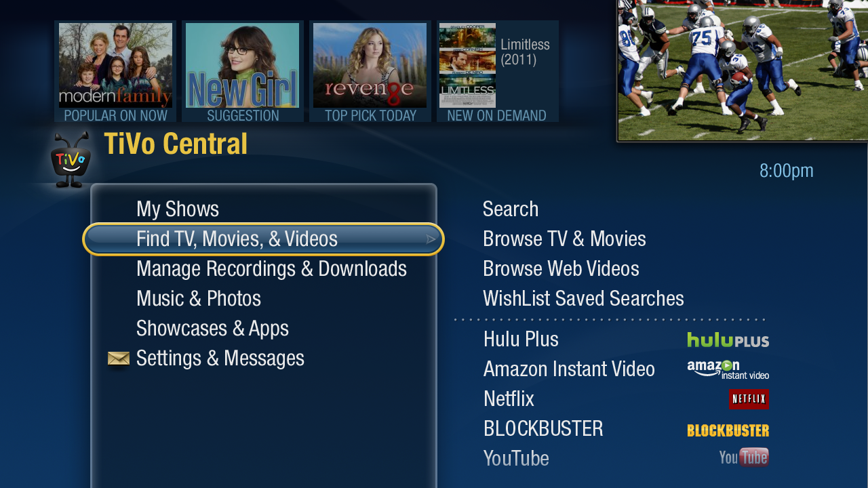Screen dimensions: 868x488
Task: Select Manage Recordings & Downloads
Action: pos(271,268)
